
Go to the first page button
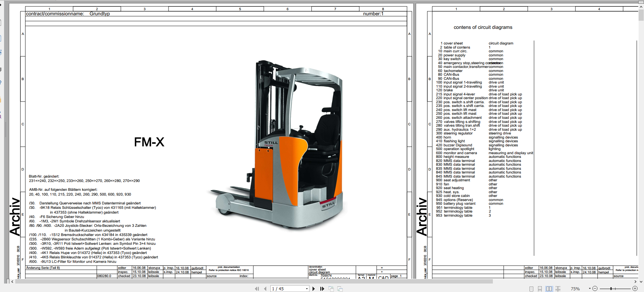tap(257, 289)
